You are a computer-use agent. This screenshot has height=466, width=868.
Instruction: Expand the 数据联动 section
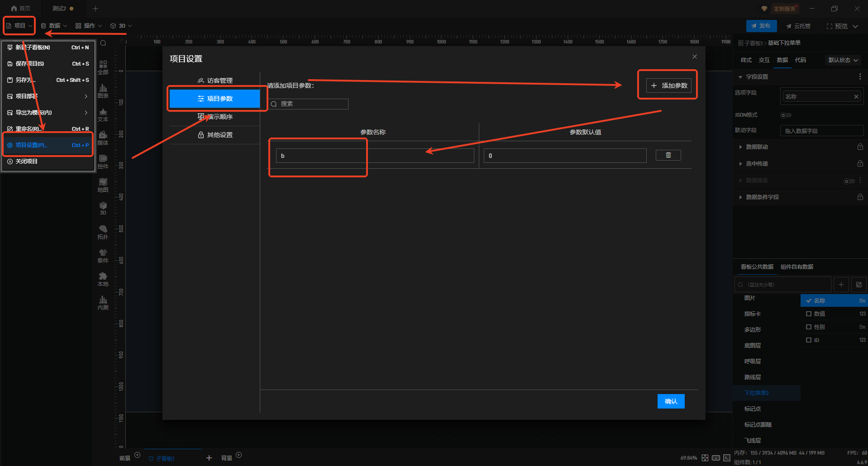tap(757, 147)
